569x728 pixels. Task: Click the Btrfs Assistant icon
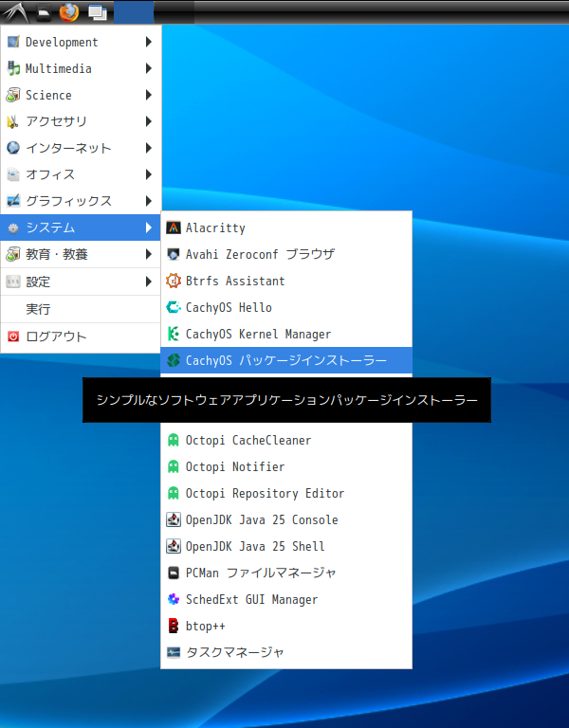tap(174, 281)
